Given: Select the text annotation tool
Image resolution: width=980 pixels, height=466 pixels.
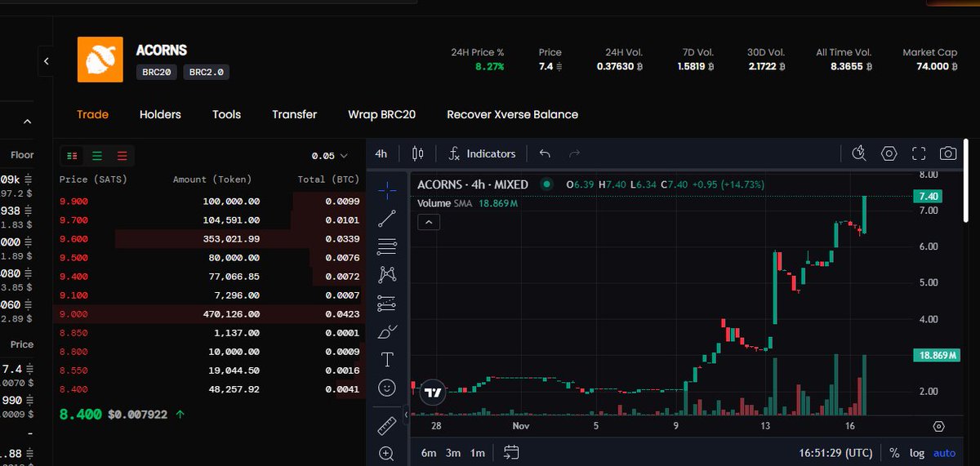Looking at the screenshot, I should (387, 359).
